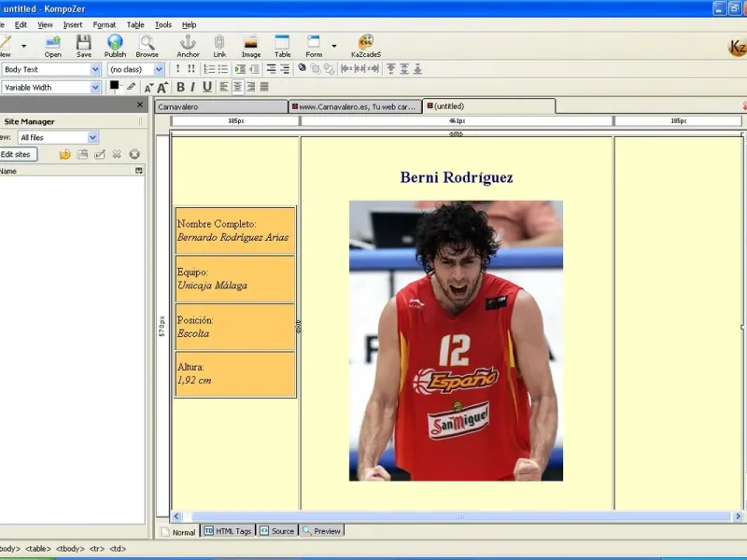Viewport: 747px width, 560px height.
Task: Select the Normal view tab
Action: click(x=178, y=532)
